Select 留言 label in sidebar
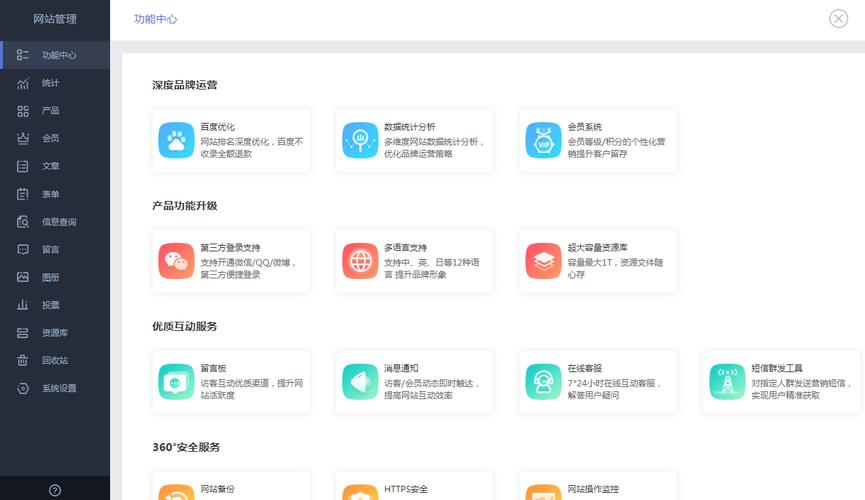 click(50, 249)
